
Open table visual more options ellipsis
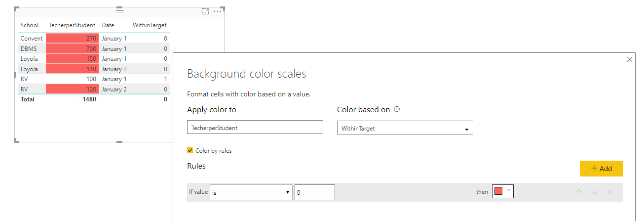[x=218, y=11]
